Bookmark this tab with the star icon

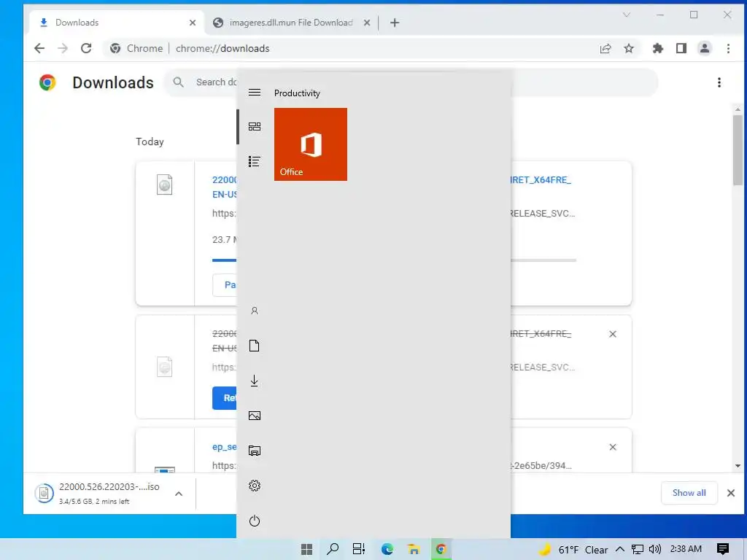629,48
